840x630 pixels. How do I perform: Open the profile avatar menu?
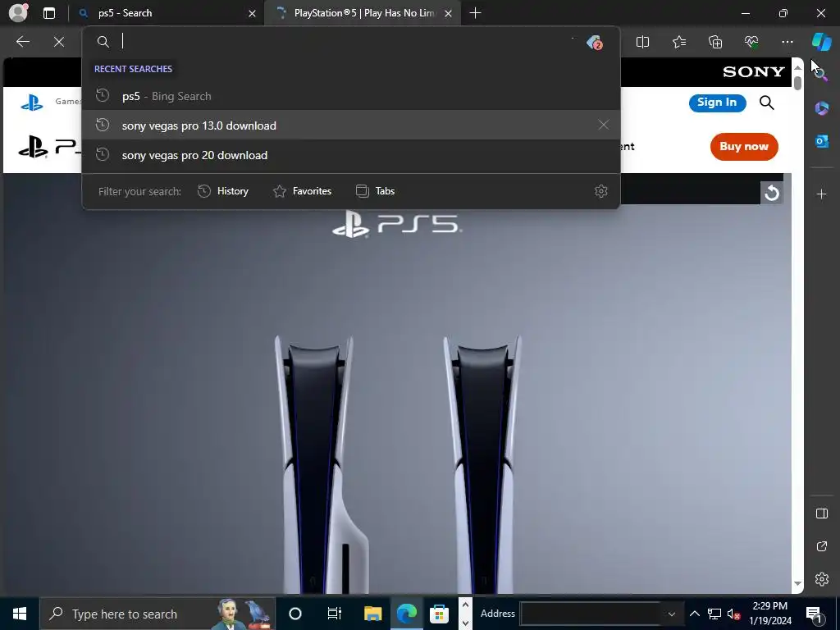coord(18,13)
